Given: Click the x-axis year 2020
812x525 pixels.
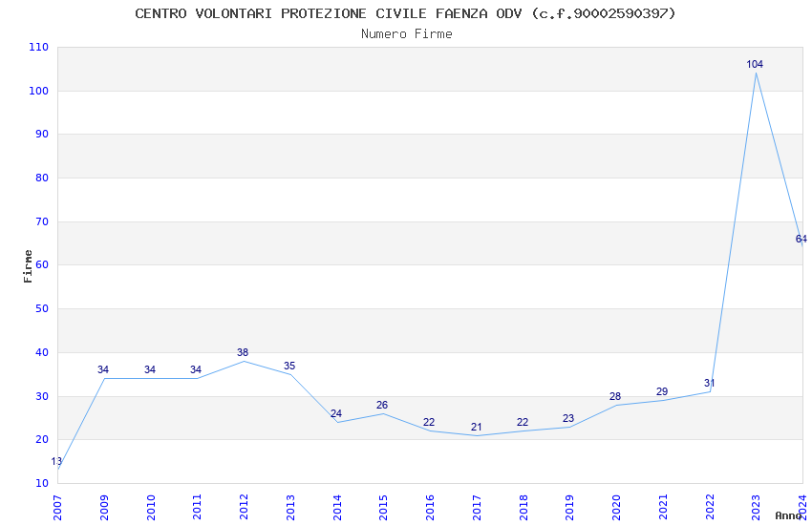Looking at the screenshot, I should [616, 508].
